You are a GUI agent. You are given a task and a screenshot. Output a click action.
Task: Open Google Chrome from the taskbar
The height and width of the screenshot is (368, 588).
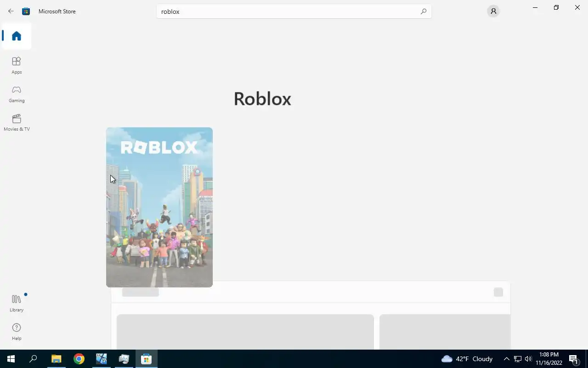click(79, 359)
